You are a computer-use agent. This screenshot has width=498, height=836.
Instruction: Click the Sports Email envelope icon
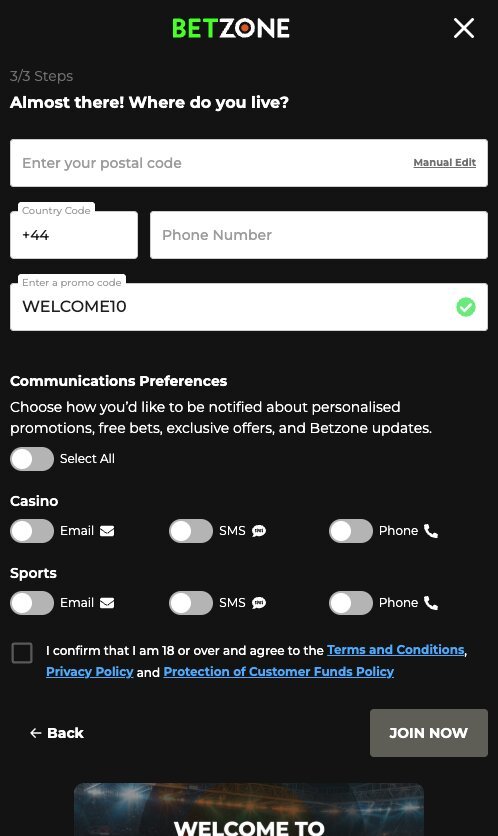click(107, 603)
